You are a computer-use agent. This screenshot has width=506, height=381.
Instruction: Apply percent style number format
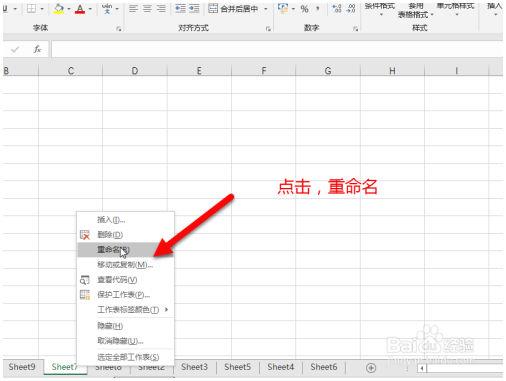[x=304, y=9]
